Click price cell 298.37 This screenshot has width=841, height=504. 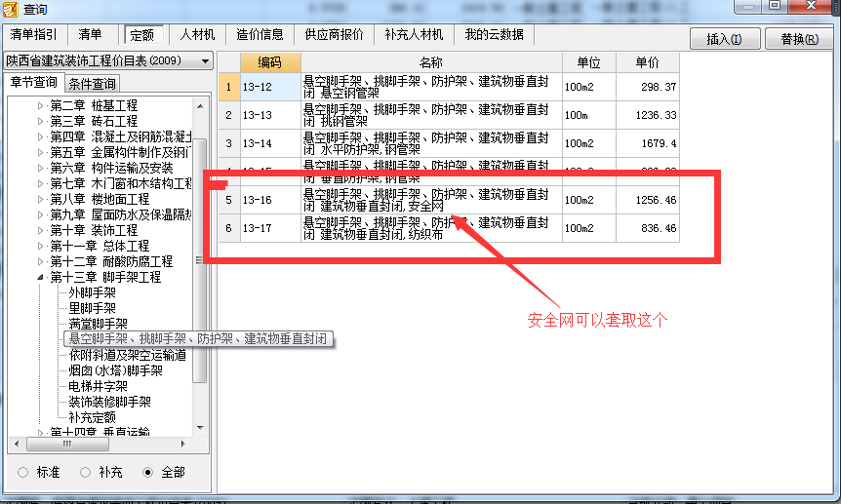648,87
